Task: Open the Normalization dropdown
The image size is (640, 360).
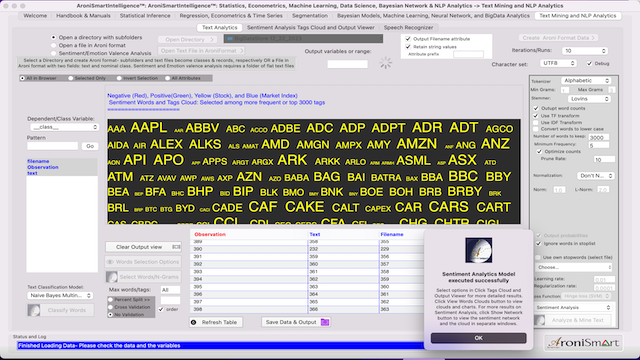Action: pyautogui.click(x=596, y=176)
